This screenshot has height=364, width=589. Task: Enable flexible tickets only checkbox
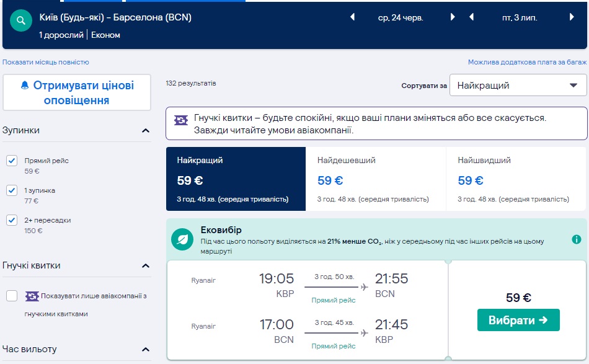[x=12, y=296]
